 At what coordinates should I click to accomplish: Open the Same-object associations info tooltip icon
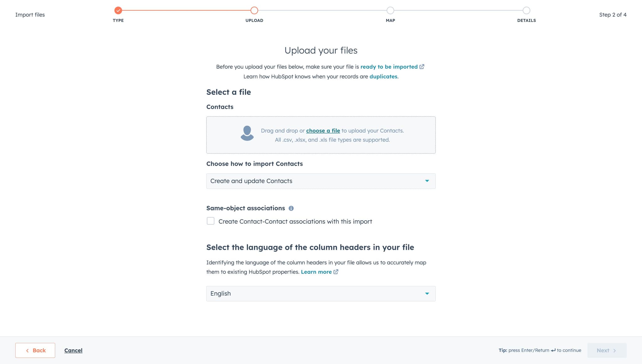(292, 208)
